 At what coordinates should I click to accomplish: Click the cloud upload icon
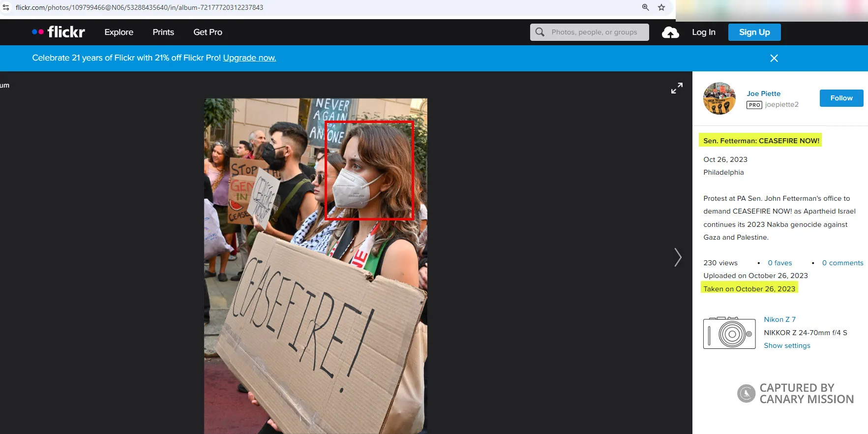670,32
